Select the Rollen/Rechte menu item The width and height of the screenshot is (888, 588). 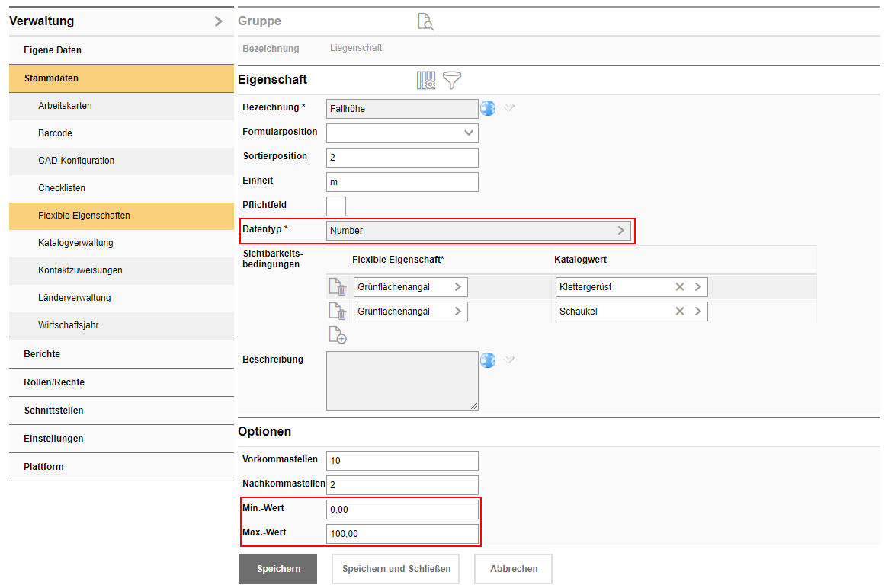pos(54,382)
